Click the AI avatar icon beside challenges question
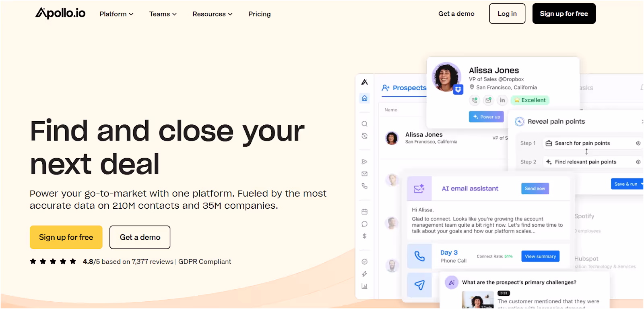 point(452,283)
